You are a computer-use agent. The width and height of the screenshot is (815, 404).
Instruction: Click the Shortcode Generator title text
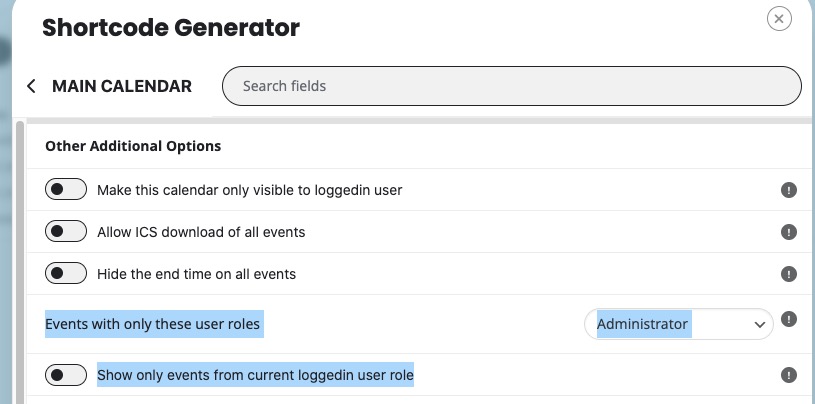click(x=170, y=28)
